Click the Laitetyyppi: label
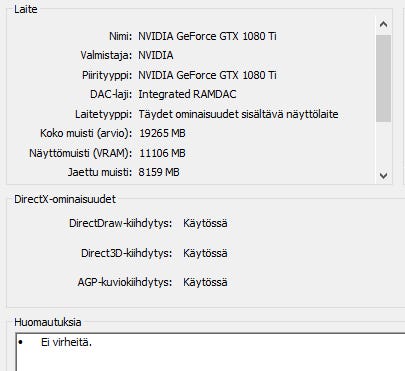The image size is (405, 371). tap(104, 114)
